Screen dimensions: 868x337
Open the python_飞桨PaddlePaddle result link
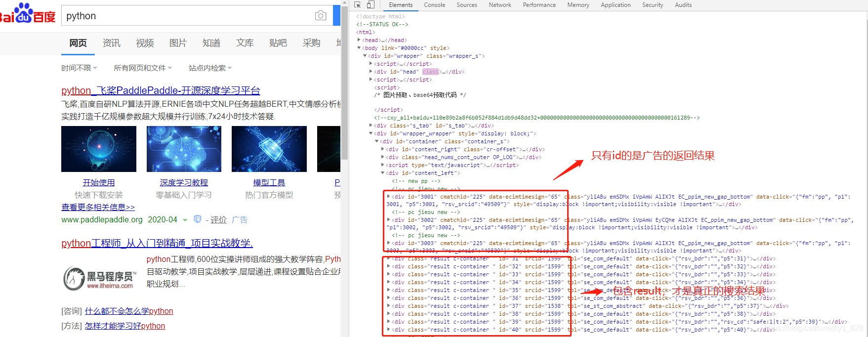point(161,90)
